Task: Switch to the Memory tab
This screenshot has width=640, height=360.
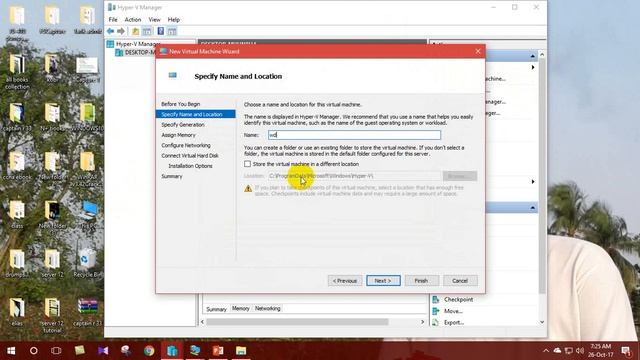Action: [x=240, y=309]
